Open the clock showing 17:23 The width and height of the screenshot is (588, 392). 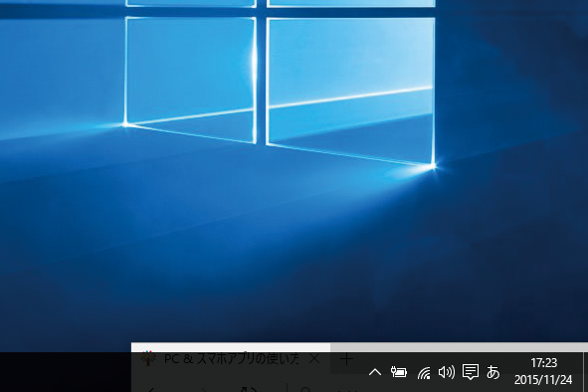(544, 363)
